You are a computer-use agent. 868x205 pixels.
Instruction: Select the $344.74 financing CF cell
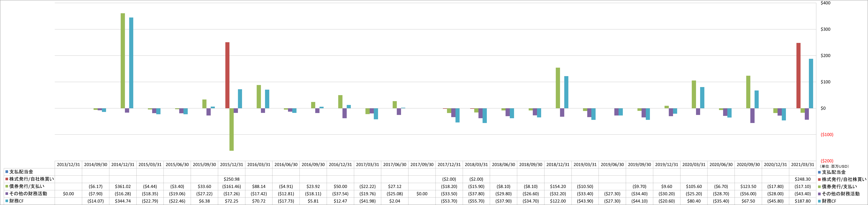[123, 201]
